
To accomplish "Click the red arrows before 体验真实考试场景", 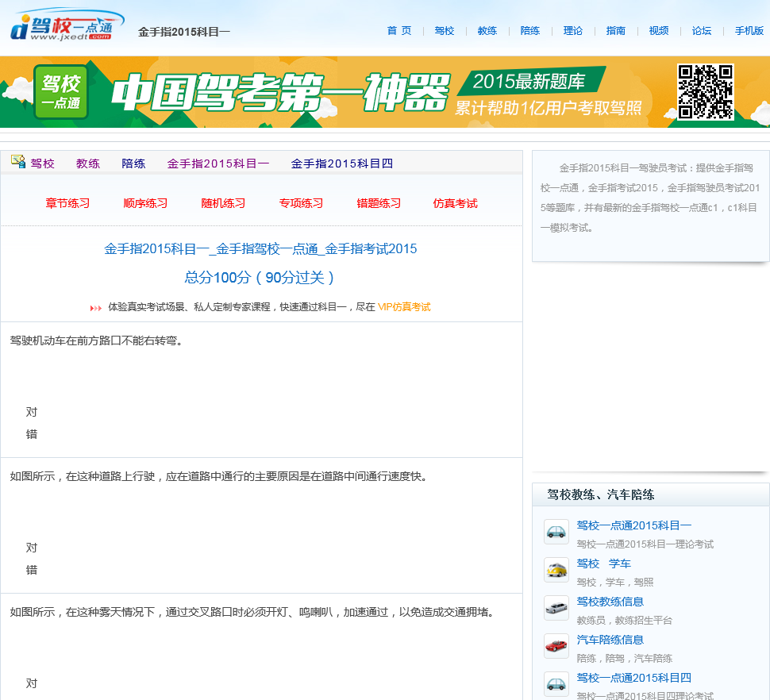I will tap(96, 308).
